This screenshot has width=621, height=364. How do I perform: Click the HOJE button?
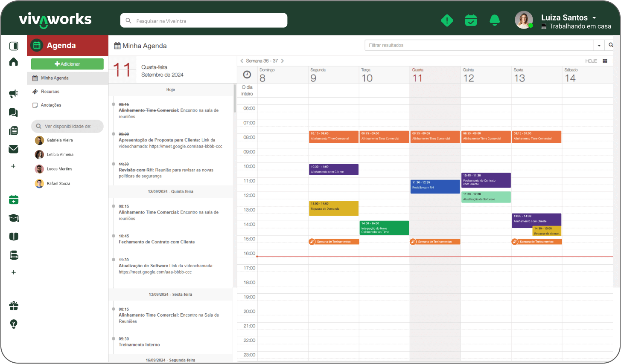pos(591,61)
